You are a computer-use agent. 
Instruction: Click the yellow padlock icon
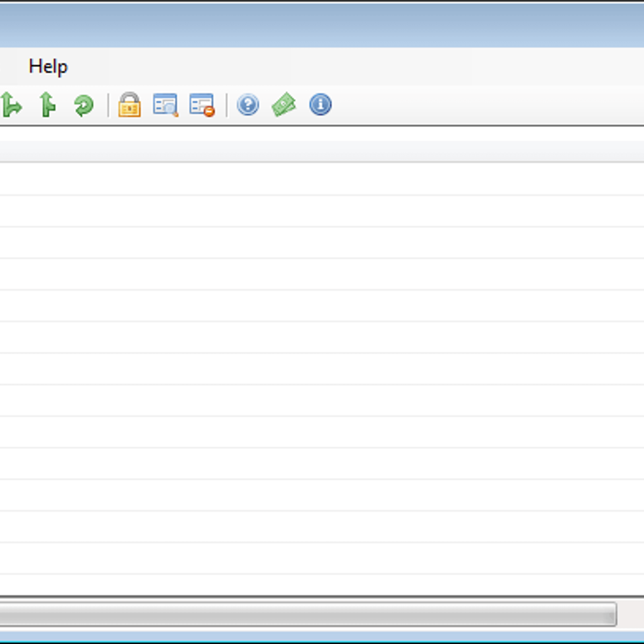(x=130, y=105)
